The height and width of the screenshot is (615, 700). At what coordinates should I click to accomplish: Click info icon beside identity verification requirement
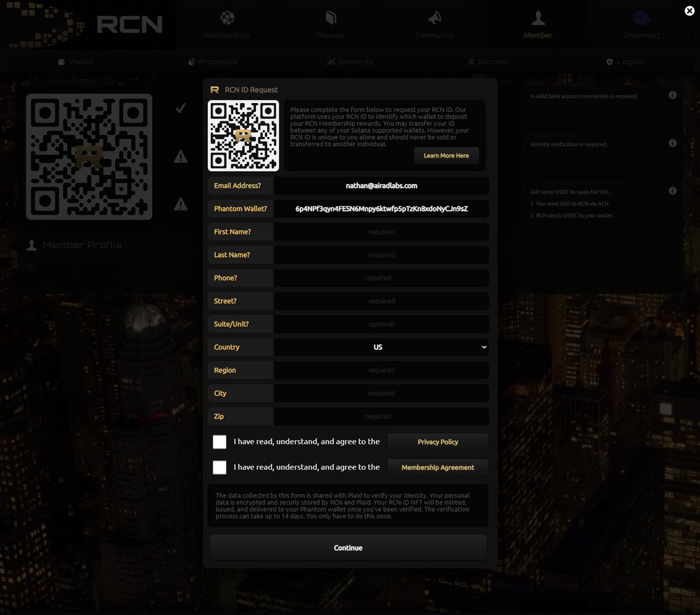pyautogui.click(x=673, y=143)
